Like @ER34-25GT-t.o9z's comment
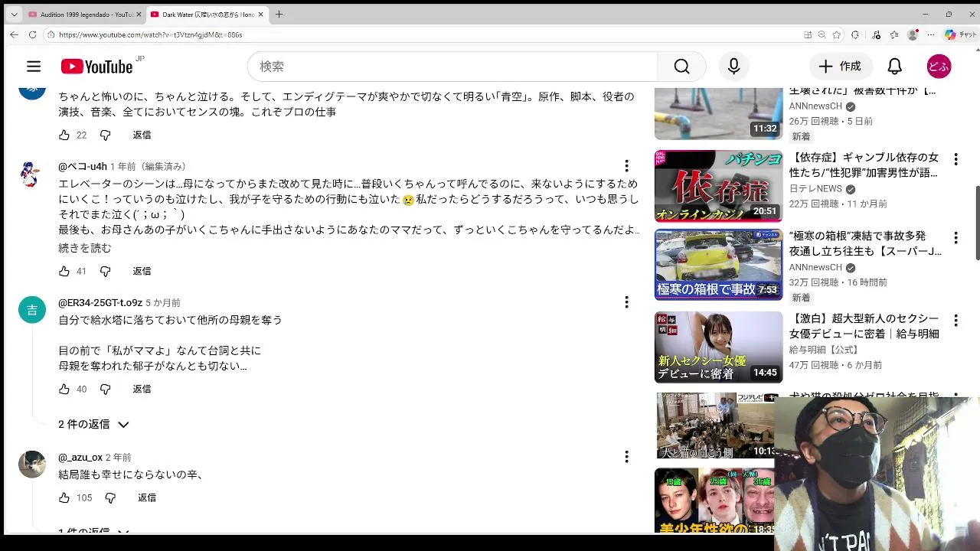Image resolution: width=980 pixels, height=551 pixels. [64, 389]
